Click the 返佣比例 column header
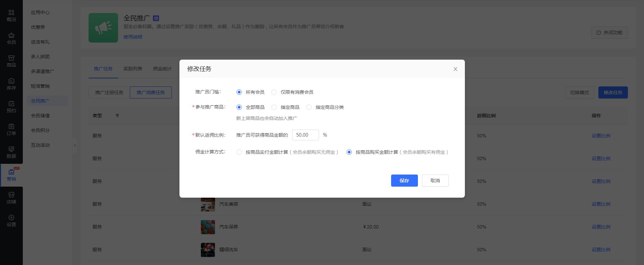Viewport: 644px width, 265px height. pyautogui.click(x=486, y=116)
